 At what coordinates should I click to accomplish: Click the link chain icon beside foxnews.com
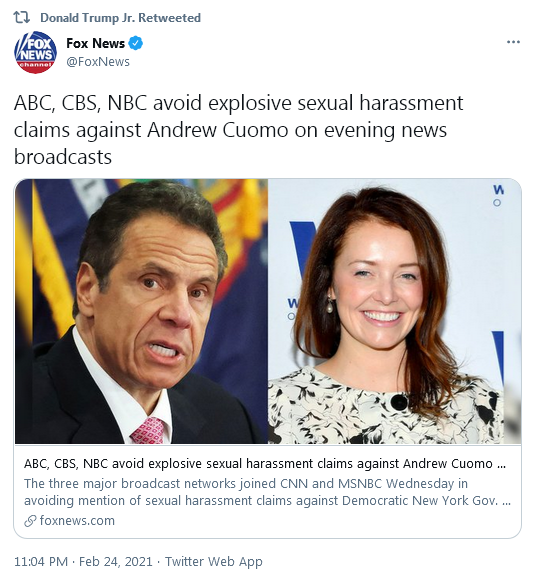coord(30,521)
